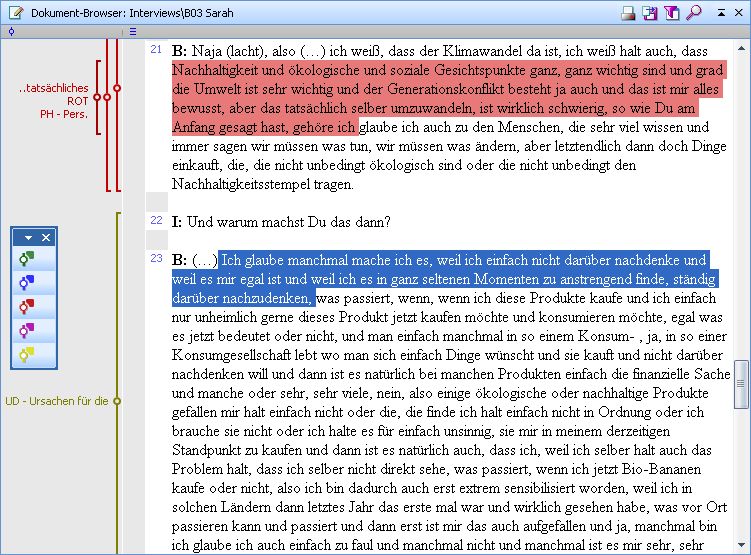This screenshot has height=555, width=751.
Task: Click the scroll up arrow of the document
Action: (741, 48)
